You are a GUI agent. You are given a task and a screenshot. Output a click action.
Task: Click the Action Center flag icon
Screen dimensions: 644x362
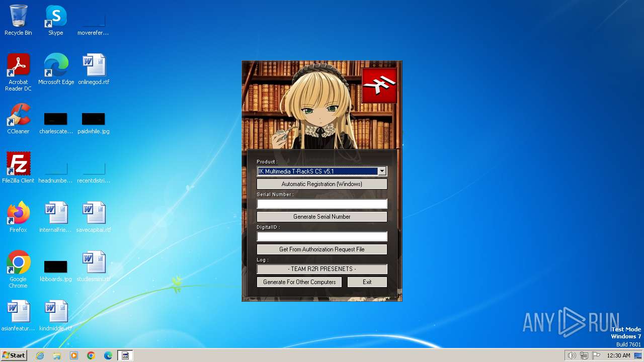596,355
